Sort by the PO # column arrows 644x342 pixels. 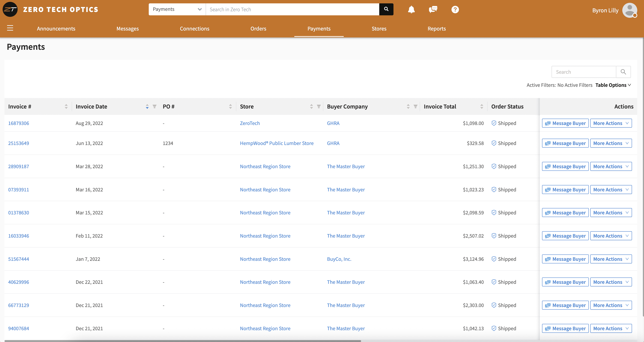coord(230,106)
